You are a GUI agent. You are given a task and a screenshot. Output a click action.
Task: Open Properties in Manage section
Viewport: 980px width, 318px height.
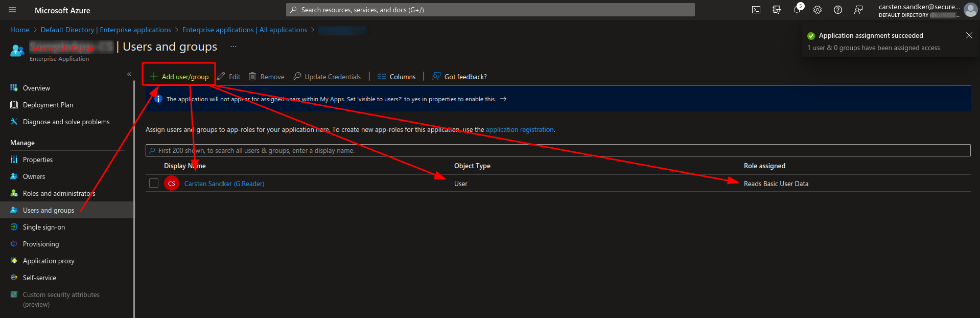(38, 160)
